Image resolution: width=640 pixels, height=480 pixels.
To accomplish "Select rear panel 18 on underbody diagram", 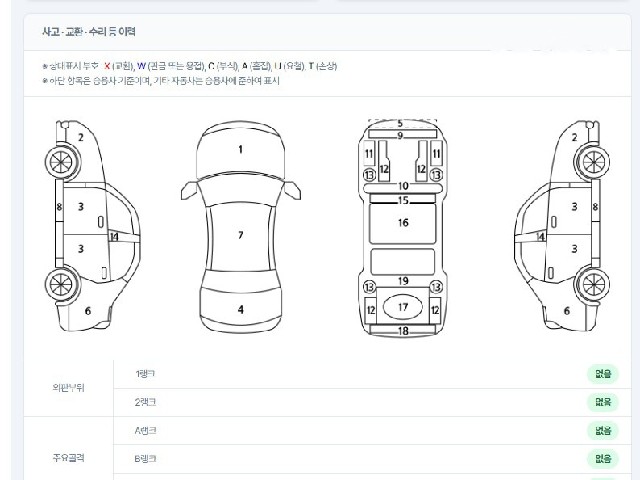I will [403, 330].
